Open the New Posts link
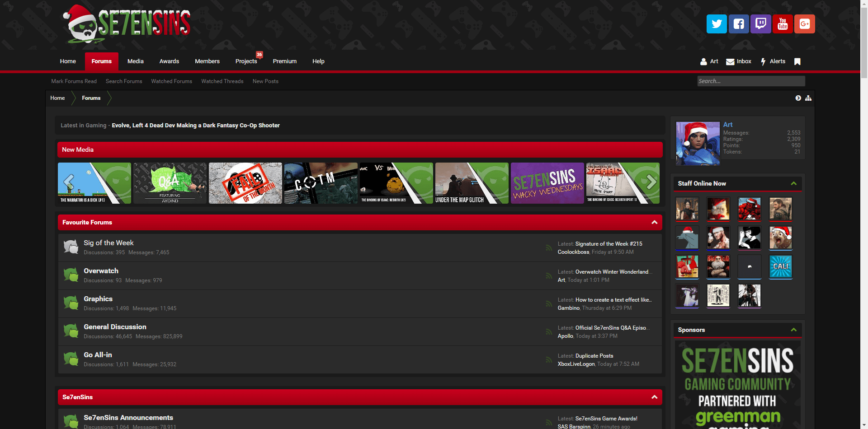This screenshot has width=868, height=429. [265, 81]
